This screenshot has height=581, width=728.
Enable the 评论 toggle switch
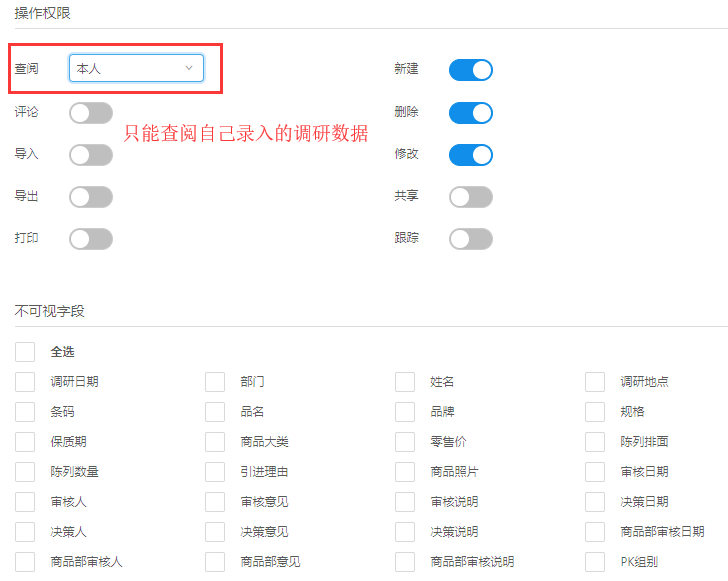[91, 113]
